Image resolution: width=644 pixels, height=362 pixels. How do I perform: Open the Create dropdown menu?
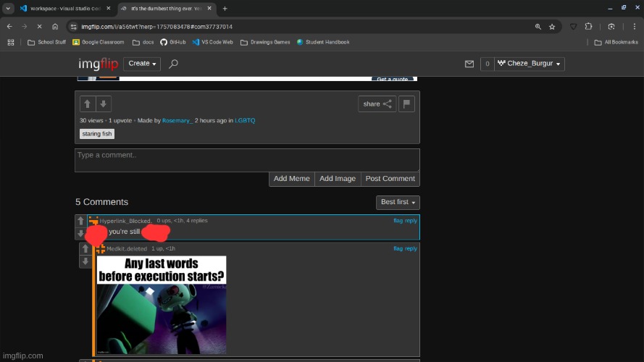tap(142, 64)
